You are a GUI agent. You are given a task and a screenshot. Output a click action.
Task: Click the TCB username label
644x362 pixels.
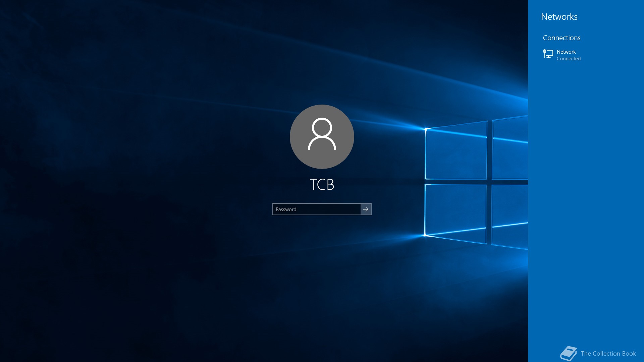point(322,184)
